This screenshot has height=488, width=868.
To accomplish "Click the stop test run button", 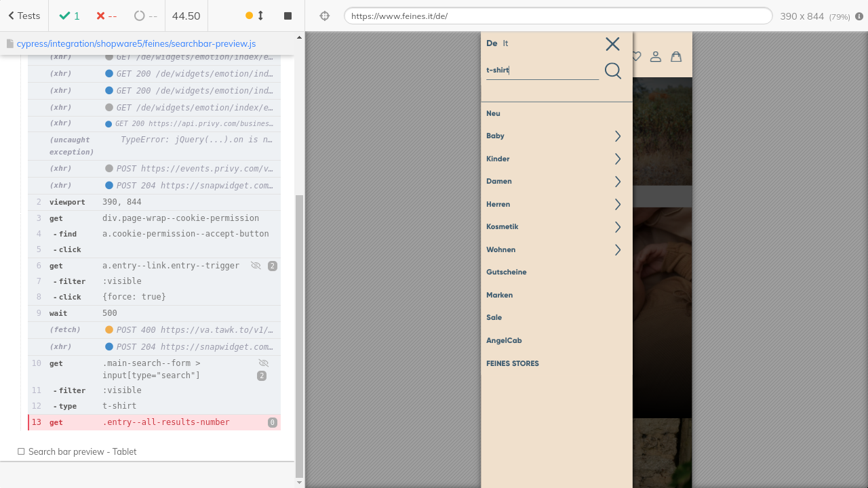I will pyautogui.click(x=288, y=16).
